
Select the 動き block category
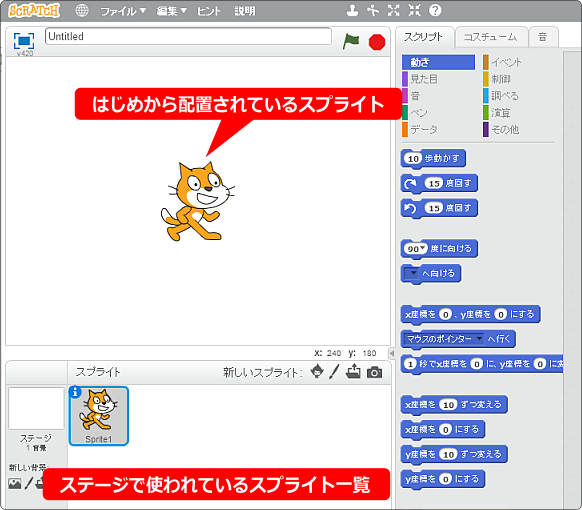pyautogui.click(x=438, y=62)
